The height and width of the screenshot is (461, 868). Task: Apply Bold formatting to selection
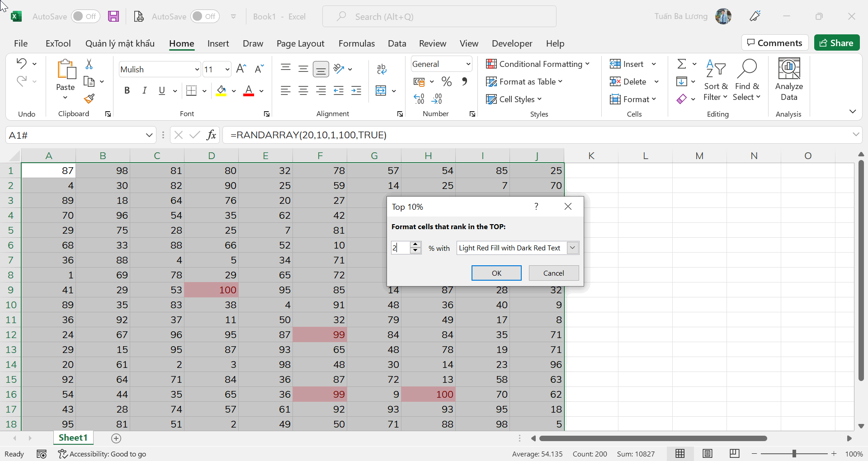click(x=127, y=90)
